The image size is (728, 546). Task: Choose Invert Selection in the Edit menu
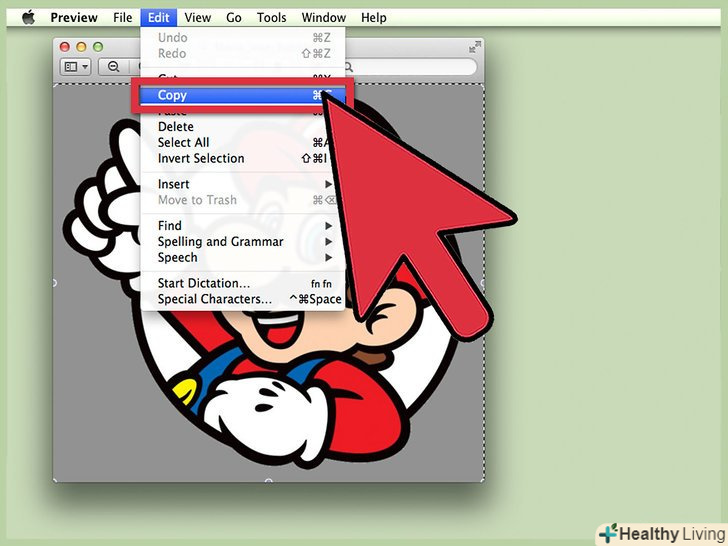(x=242, y=158)
